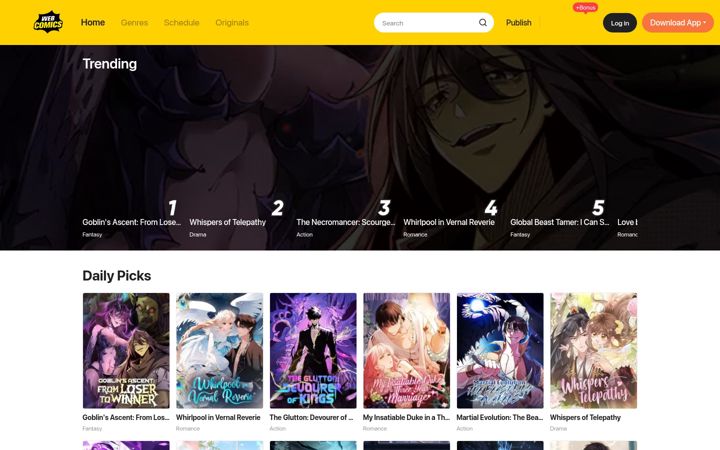Click Goblin's Ascent cover in Daily Picks
720x450 pixels.
pyautogui.click(x=126, y=351)
